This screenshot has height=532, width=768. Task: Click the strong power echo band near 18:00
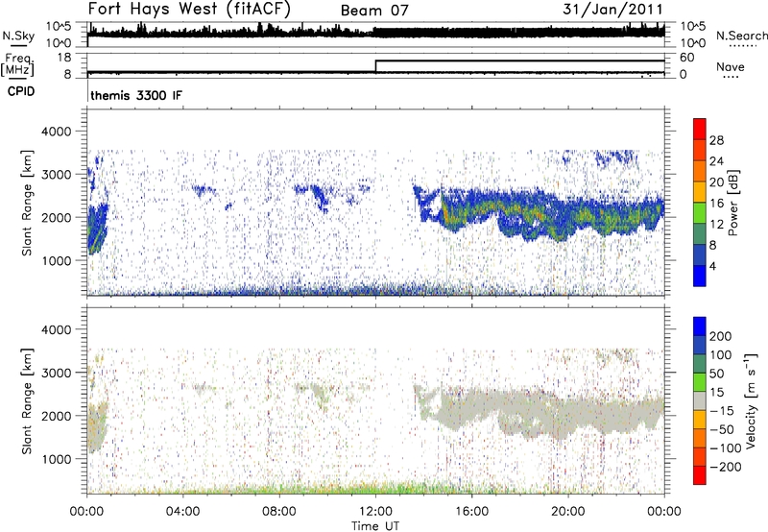click(x=519, y=213)
